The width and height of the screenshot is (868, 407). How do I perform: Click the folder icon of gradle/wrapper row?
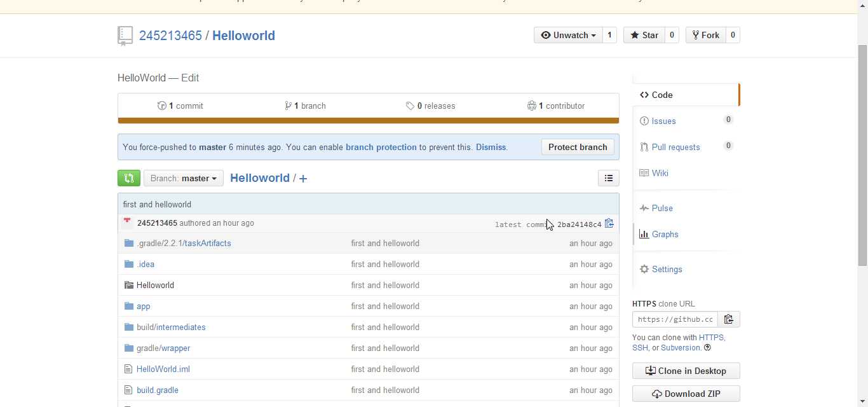coord(129,348)
